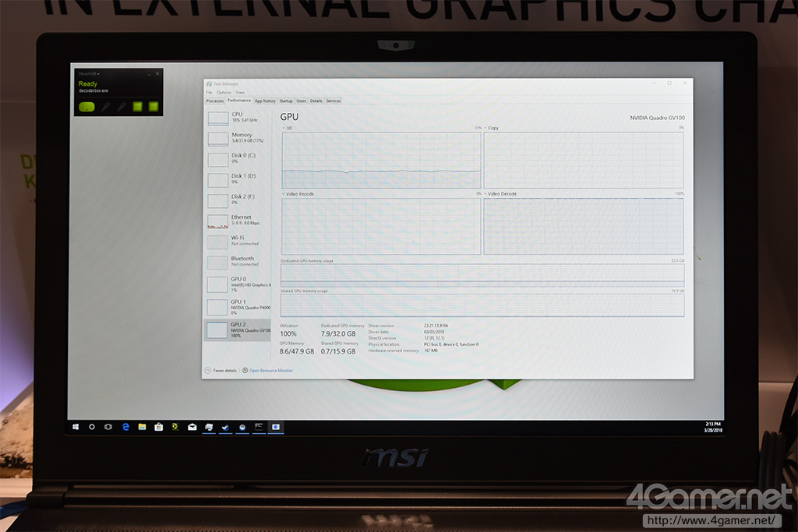Click the second SteamVR controller icon
798x532 pixels.
pyautogui.click(x=122, y=106)
